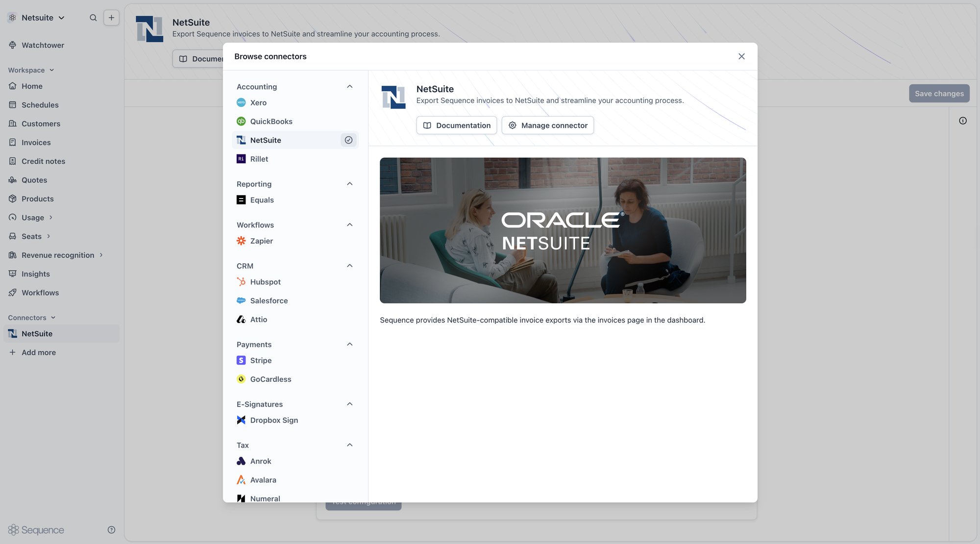This screenshot has width=980, height=544.
Task: Click the Schedules calendar icon
Action: coord(13,105)
